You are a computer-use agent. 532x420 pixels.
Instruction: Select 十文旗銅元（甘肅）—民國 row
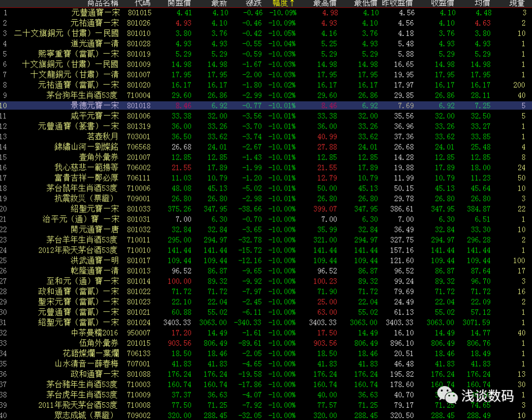click(x=266, y=64)
